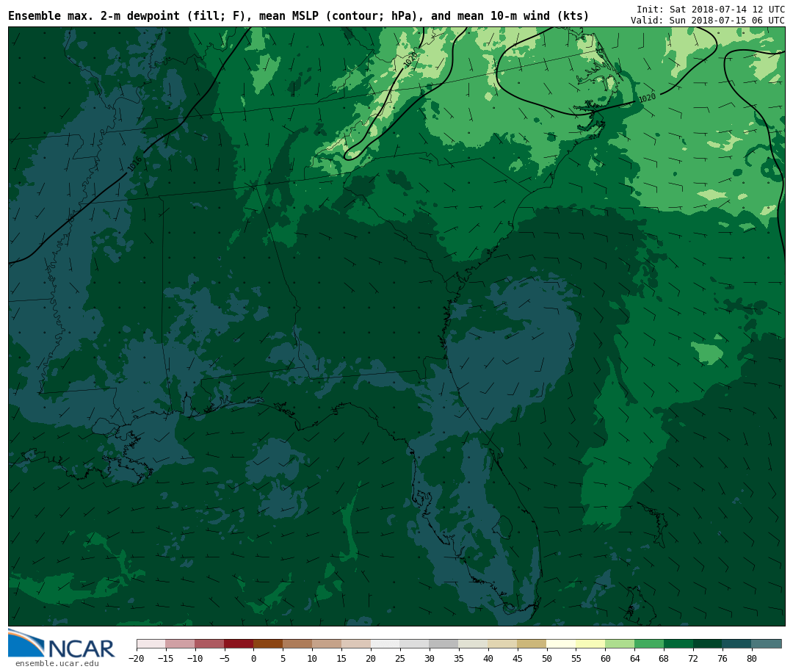Viewport: 793px width, 672px height.
Task: Pick the khaki swatch between 45 and 50
Action: coord(532,644)
